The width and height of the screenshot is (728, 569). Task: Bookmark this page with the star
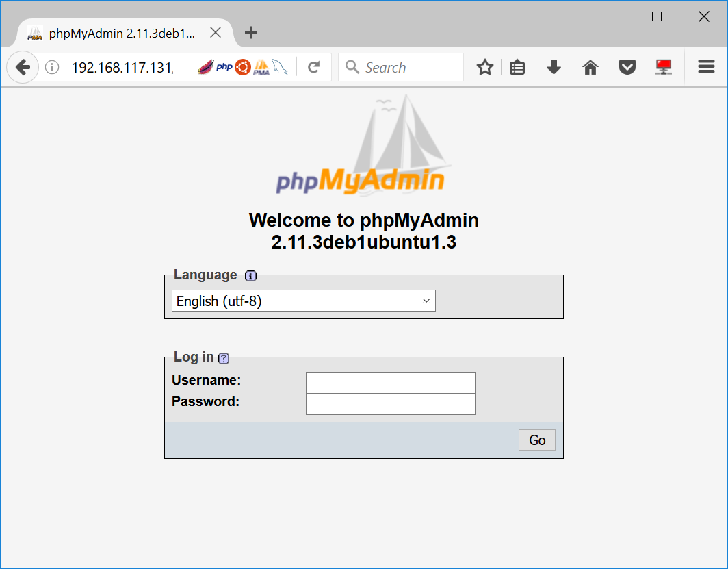click(x=485, y=67)
